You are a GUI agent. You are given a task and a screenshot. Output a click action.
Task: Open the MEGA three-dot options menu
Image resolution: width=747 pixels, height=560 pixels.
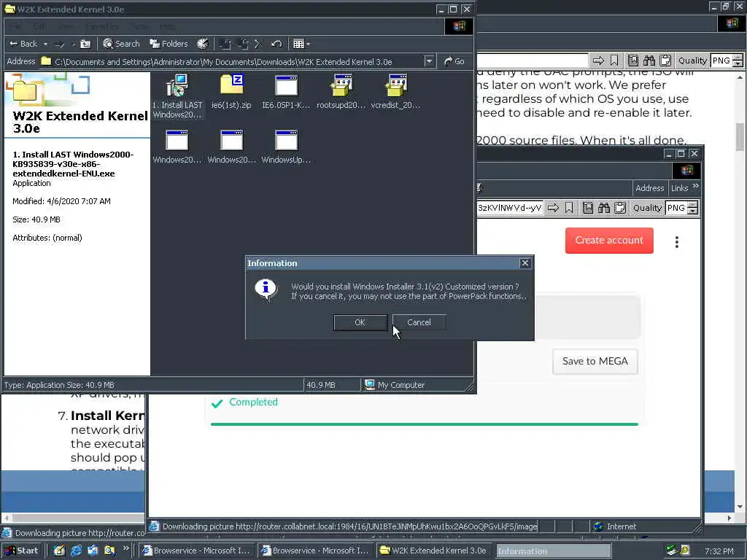[x=676, y=242]
